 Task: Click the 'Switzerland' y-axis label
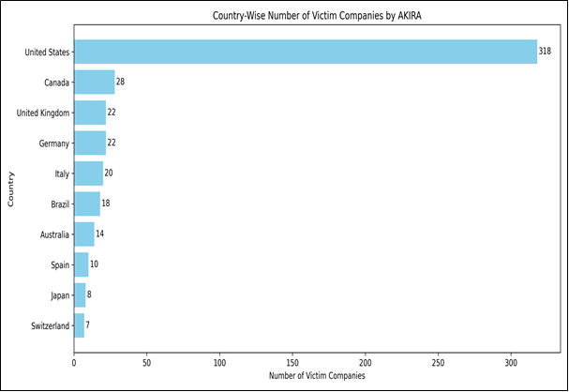(x=49, y=325)
